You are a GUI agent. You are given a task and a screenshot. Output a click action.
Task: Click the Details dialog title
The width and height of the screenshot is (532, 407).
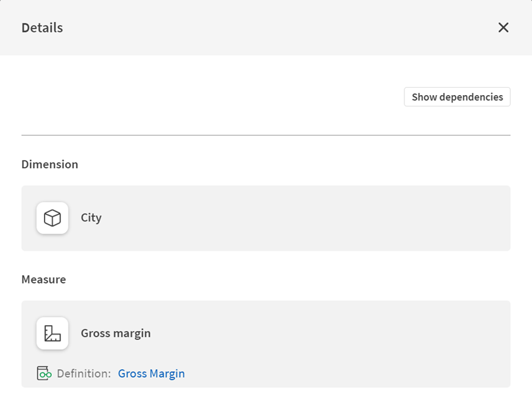click(41, 27)
